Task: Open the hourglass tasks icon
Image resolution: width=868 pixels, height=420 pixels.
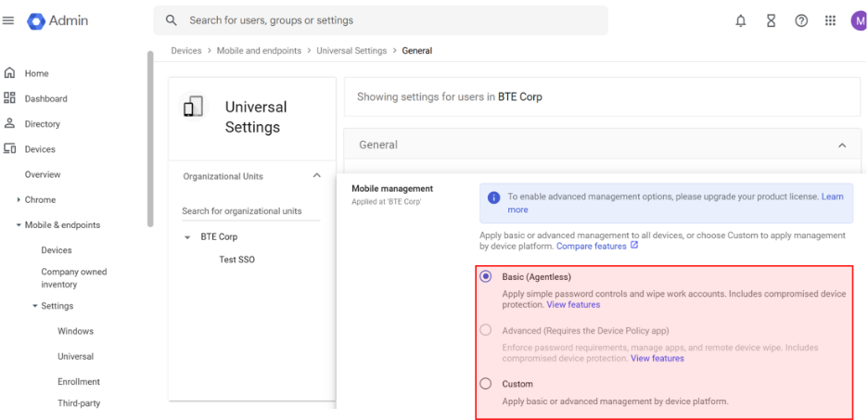Action: pyautogui.click(x=772, y=21)
